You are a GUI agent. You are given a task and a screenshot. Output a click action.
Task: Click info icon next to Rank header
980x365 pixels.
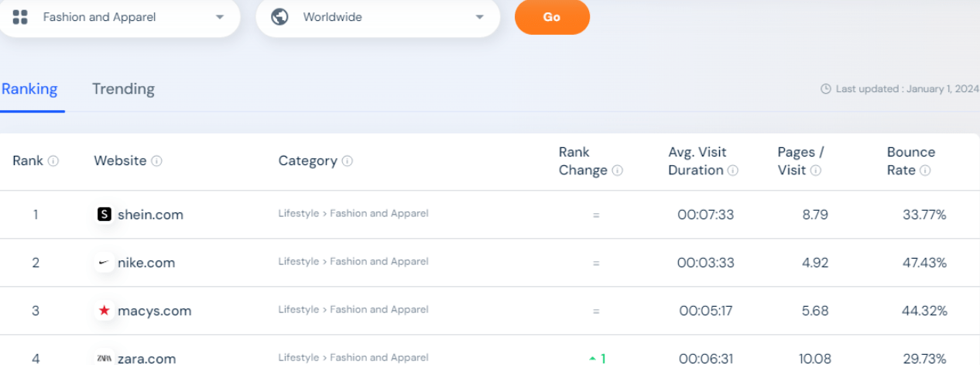pyautogui.click(x=53, y=161)
